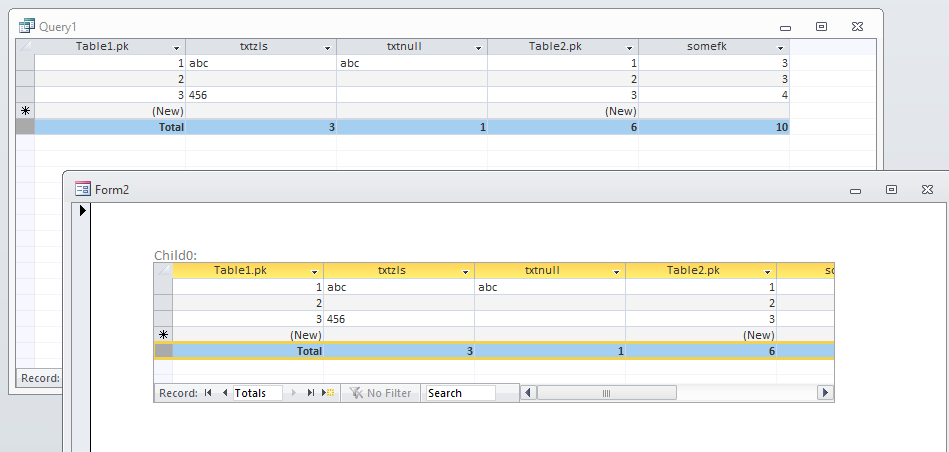Go to previous record in Child0 navigator
Viewport: 949px width, 452px height.
pyautogui.click(x=225, y=393)
